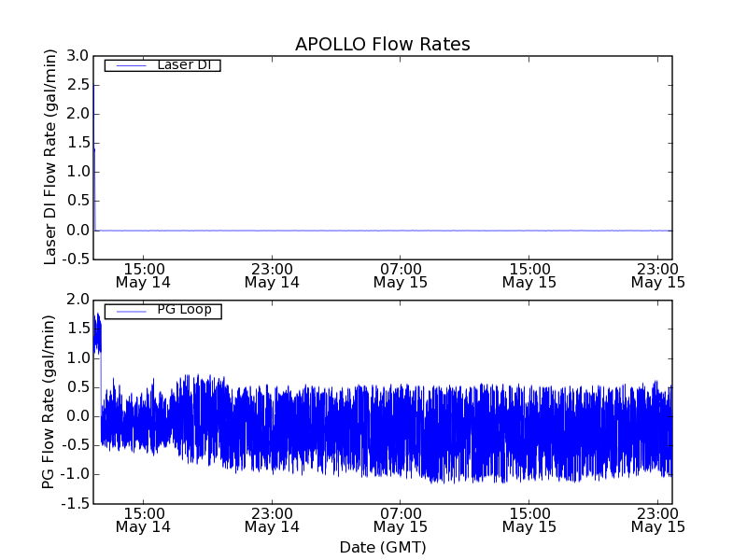Viewport: 747px width, 560px height.
Task: Click the -1.5 y-axis tick on PG Loop plot
Action: pyautogui.click(x=77, y=504)
